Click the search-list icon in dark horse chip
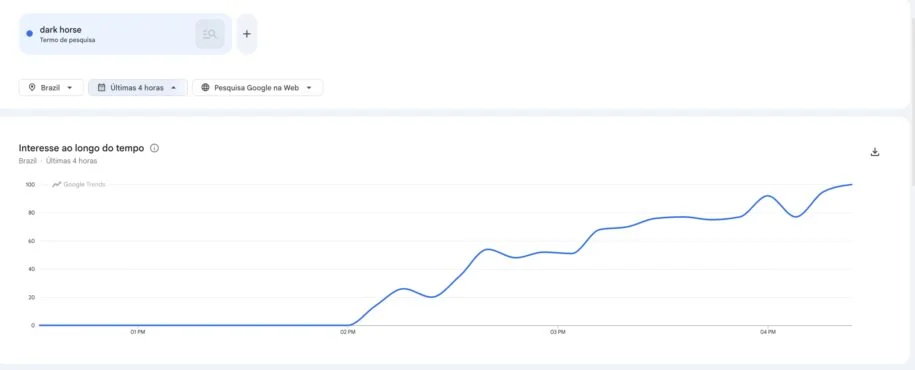This screenshot has width=915, height=370. [x=209, y=34]
